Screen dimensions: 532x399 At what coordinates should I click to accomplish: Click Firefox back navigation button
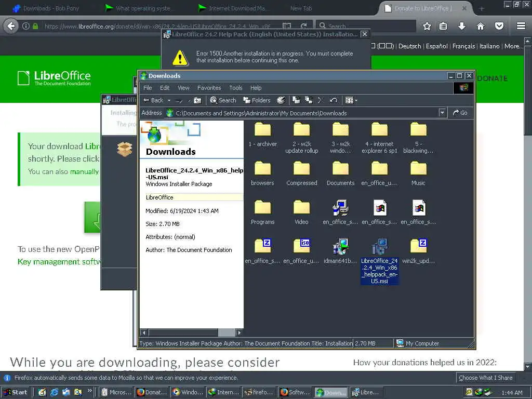[11, 26]
